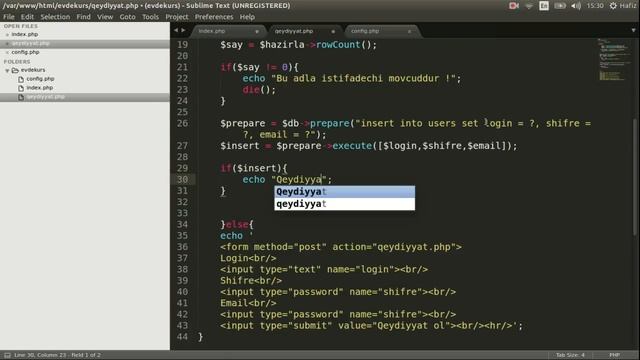Image resolution: width=640 pixels, height=360 pixels.
Task: Open the tab list dropdown arrow
Action: [633, 30]
